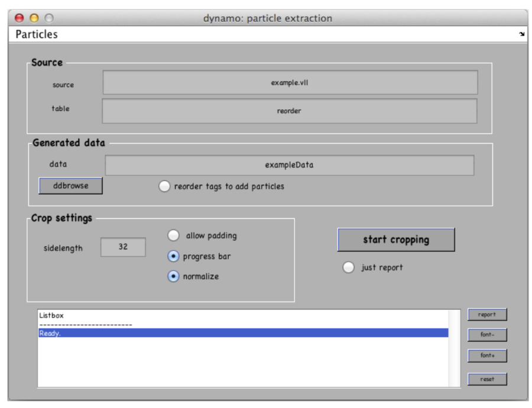Click the source field showing example.vll

click(290, 83)
